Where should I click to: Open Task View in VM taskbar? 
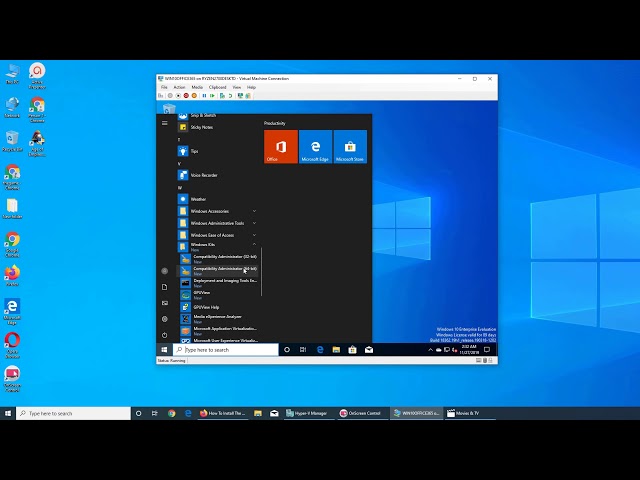click(303, 349)
